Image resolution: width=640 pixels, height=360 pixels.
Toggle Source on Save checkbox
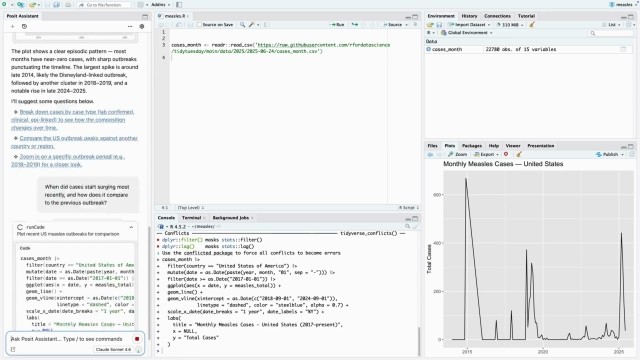point(200,24)
